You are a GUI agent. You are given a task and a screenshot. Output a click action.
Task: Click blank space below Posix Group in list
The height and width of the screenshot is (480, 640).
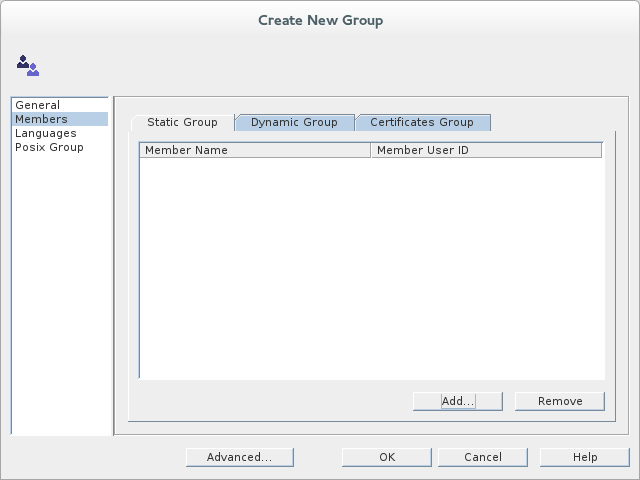[60, 290]
